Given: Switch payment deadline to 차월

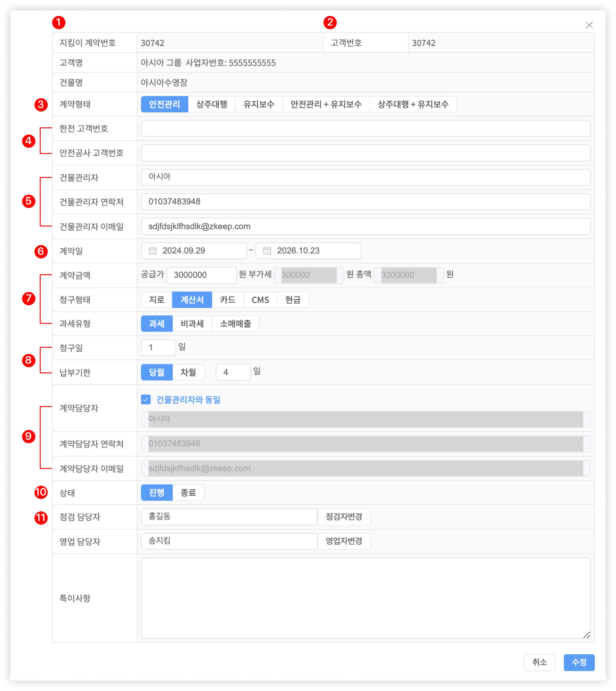Looking at the screenshot, I should 188,372.
